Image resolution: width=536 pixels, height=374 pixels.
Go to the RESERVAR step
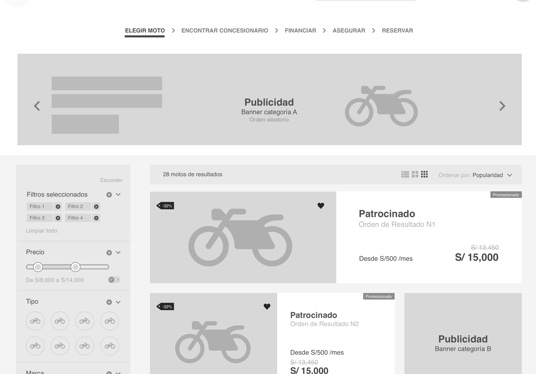tap(397, 30)
